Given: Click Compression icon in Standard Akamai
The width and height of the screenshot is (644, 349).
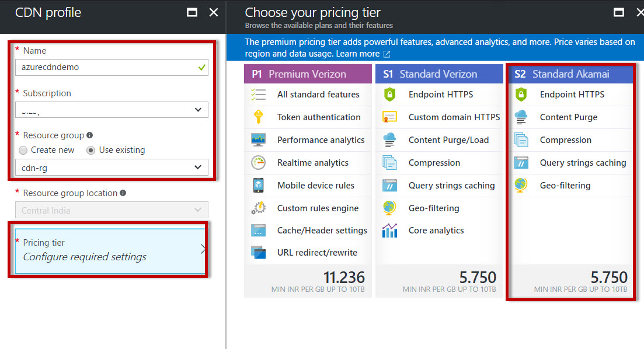Looking at the screenshot, I should point(521,140).
